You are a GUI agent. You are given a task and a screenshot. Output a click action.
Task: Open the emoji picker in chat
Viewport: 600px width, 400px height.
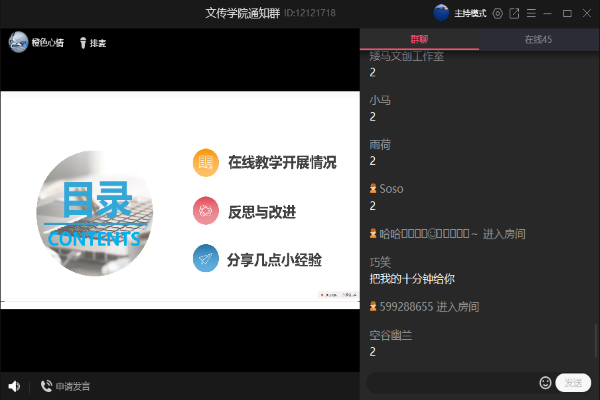coord(545,383)
